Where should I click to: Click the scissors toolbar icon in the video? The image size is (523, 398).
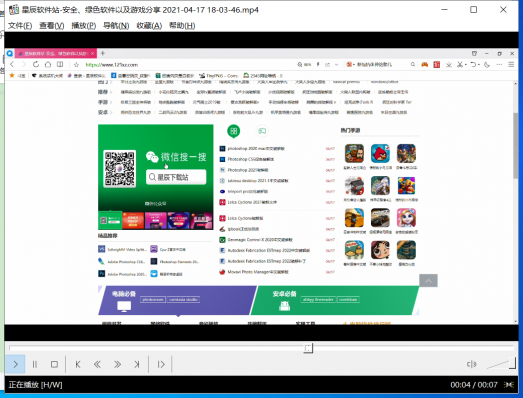(460, 64)
